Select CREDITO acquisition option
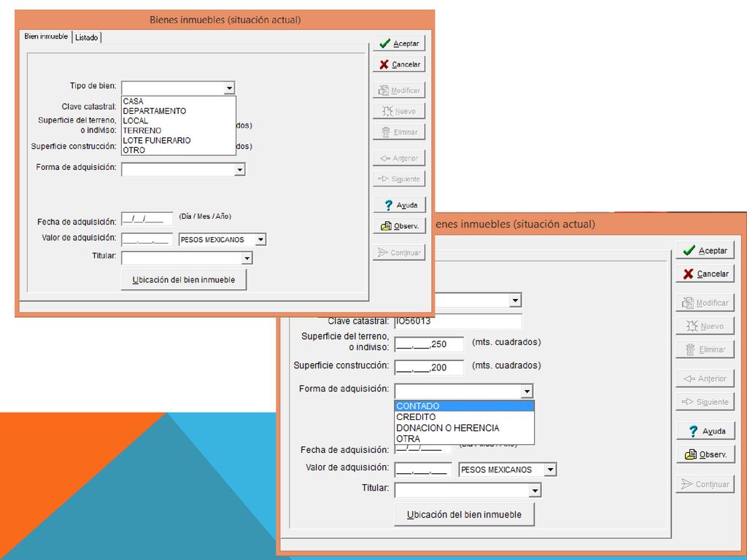The image size is (747, 560). pyautogui.click(x=465, y=417)
